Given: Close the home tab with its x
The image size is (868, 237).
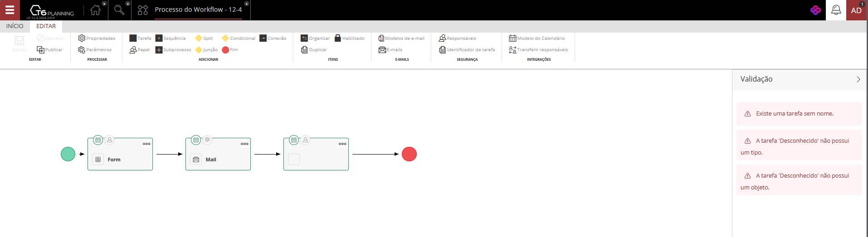Looking at the screenshot, I should [104, 4].
